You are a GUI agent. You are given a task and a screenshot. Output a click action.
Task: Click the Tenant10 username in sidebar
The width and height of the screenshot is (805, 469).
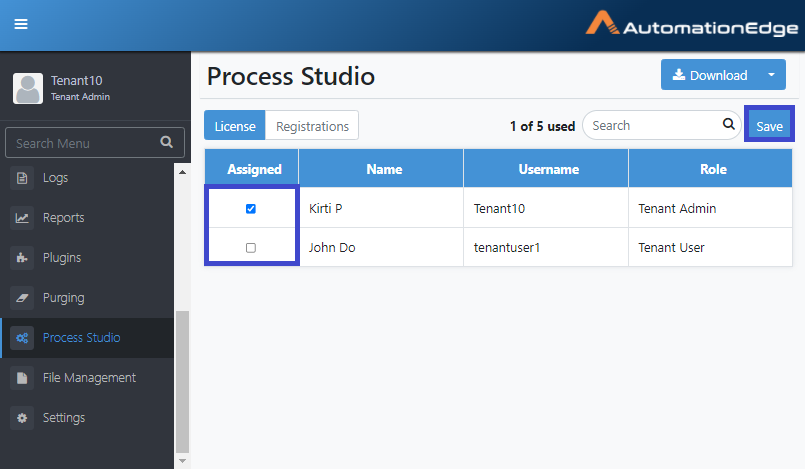click(76, 81)
